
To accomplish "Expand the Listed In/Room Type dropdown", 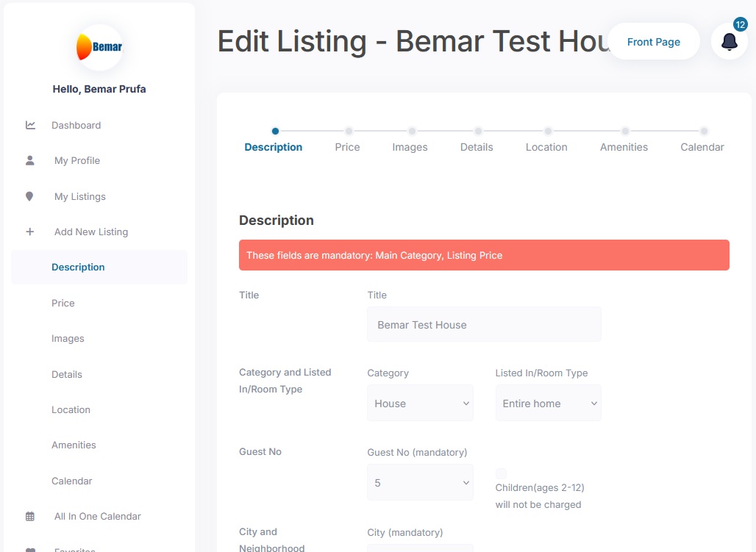I will (x=548, y=404).
